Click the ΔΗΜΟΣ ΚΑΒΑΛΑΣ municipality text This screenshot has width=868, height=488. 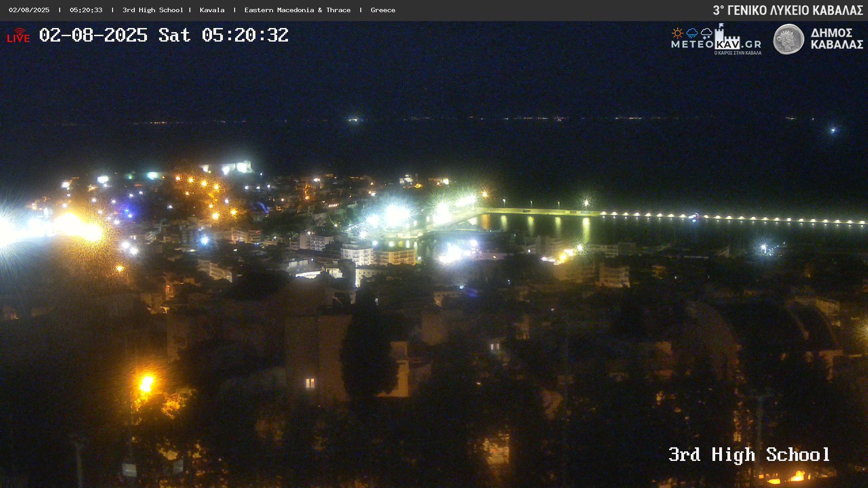pyautogui.click(x=836, y=39)
